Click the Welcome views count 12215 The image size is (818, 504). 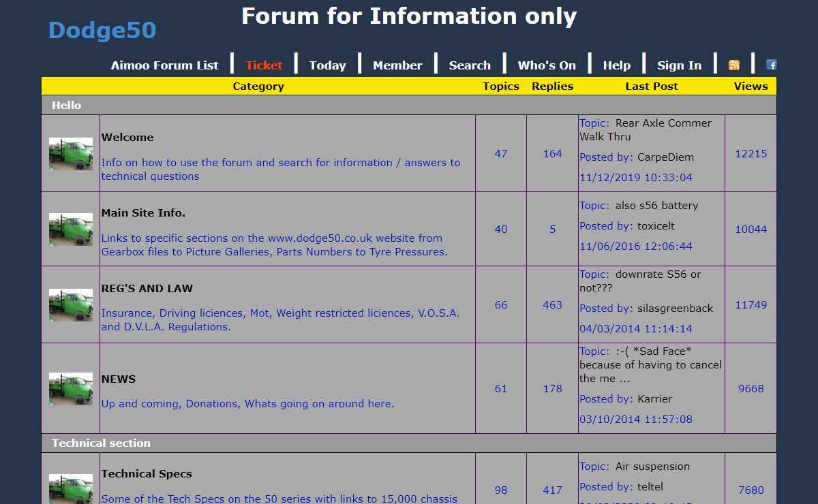click(751, 153)
